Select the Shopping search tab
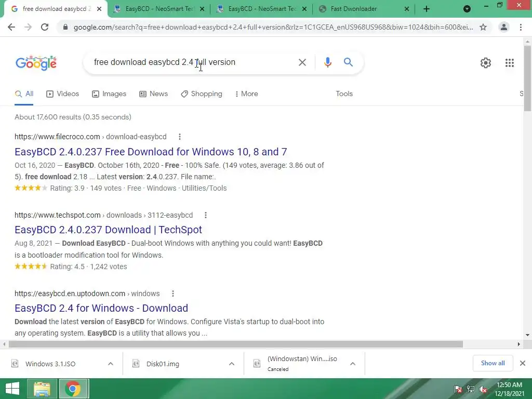 [x=202, y=94]
